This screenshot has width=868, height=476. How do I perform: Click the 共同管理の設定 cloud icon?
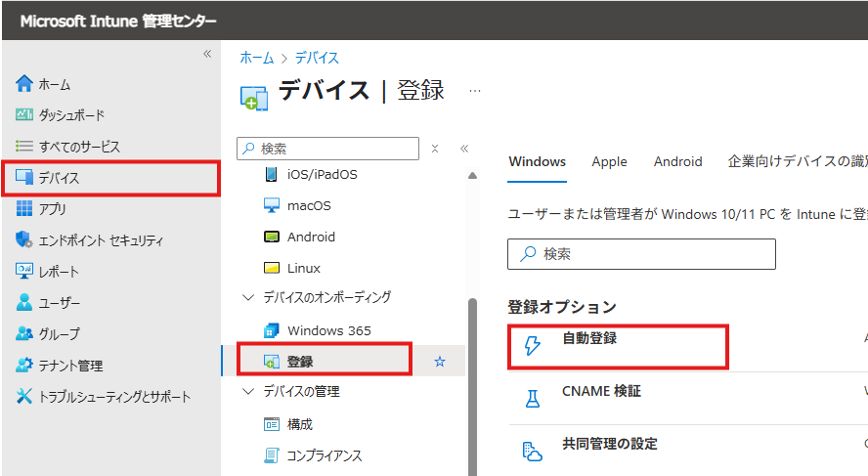pyautogui.click(x=532, y=452)
